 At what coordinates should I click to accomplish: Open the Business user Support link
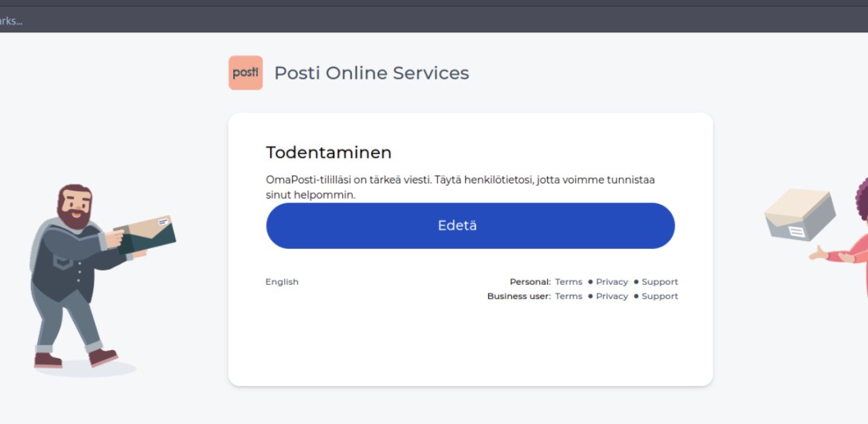pyautogui.click(x=659, y=296)
